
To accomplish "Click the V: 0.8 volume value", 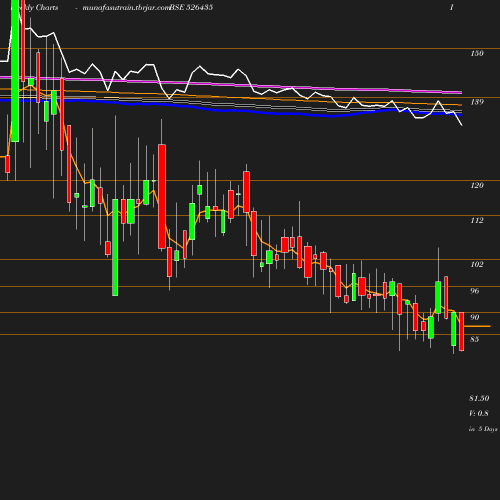I will click(x=479, y=413).
